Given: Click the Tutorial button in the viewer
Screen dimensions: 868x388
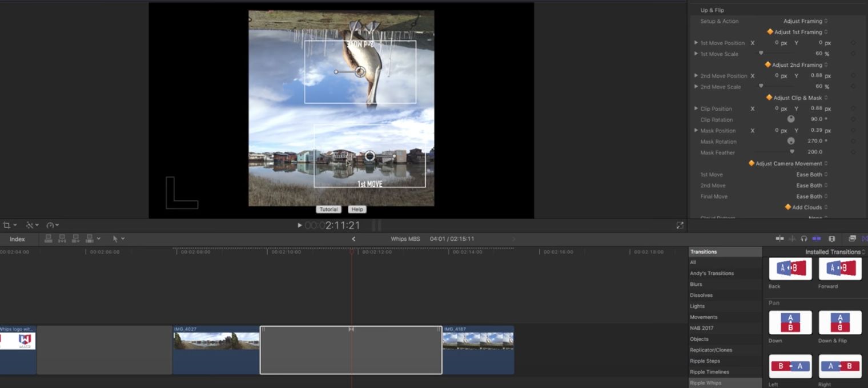Looking at the screenshot, I should pos(328,209).
